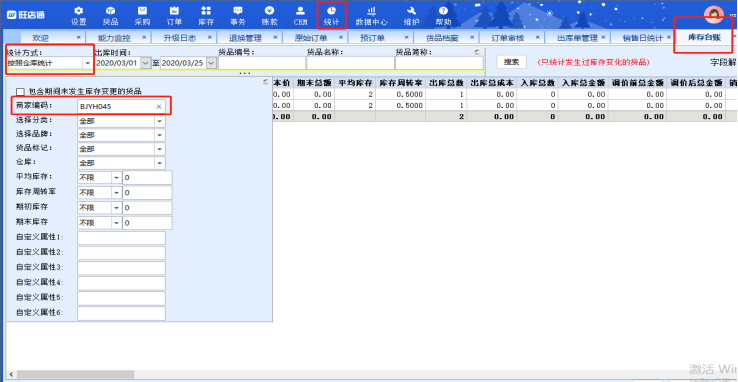
Task: Open the 期初库存 condition dropdown
Action: 116,208
